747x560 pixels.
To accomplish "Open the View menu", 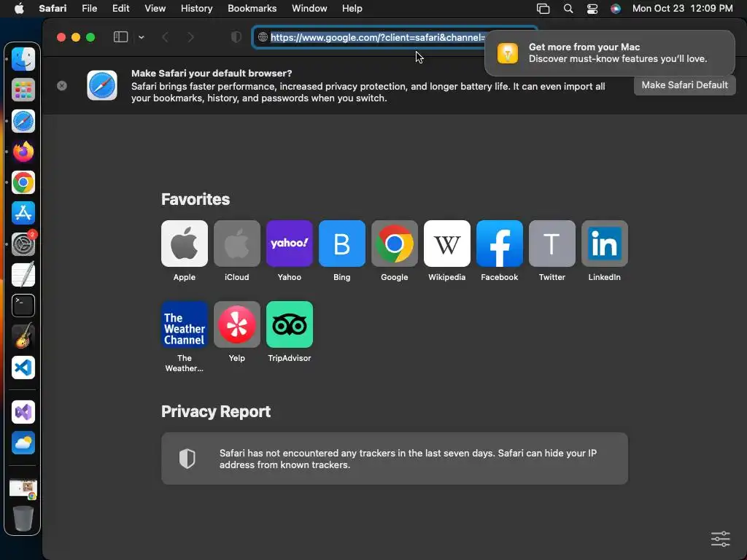I will tap(155, 9).
